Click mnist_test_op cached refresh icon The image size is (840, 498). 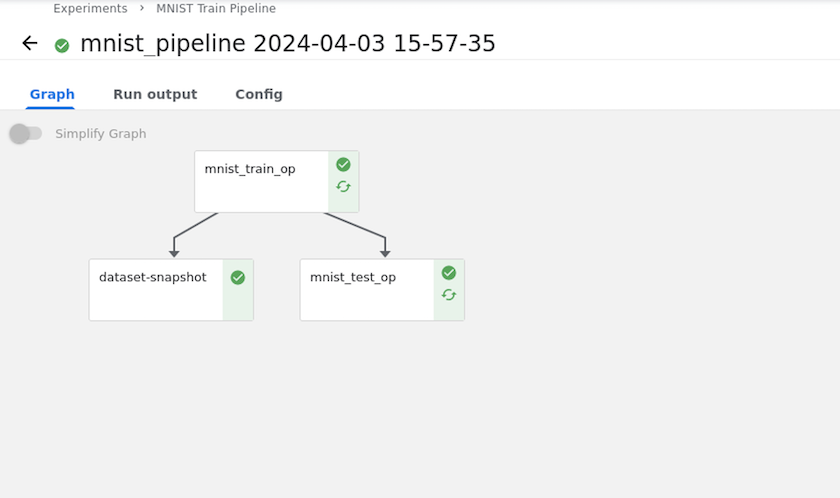pyautogui.click(x=449, y=295)
